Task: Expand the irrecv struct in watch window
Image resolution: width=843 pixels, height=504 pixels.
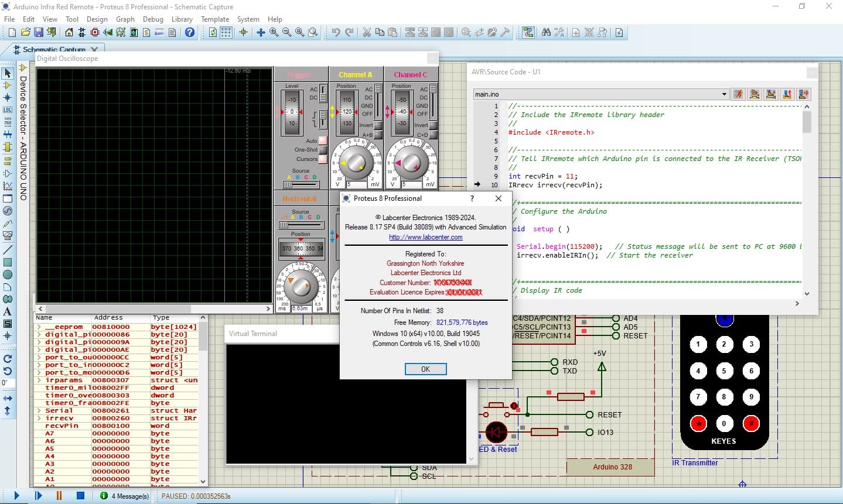Action: point(39,419)
